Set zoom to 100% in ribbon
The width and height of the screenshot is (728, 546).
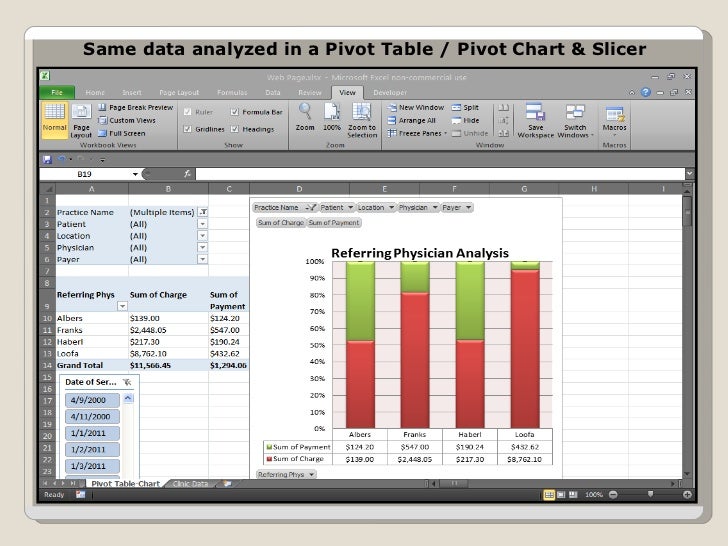coord(332,117)
